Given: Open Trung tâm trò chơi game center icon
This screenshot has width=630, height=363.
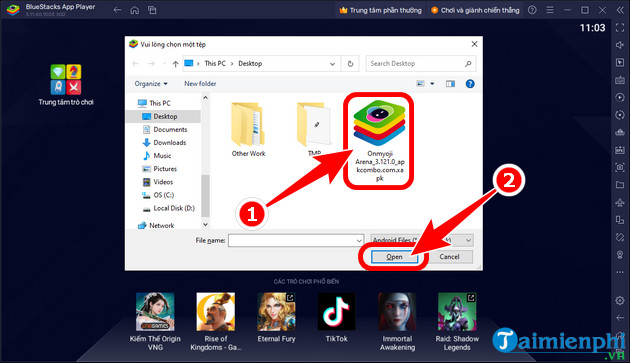Looking at the screenshot, I should [66, 79].
